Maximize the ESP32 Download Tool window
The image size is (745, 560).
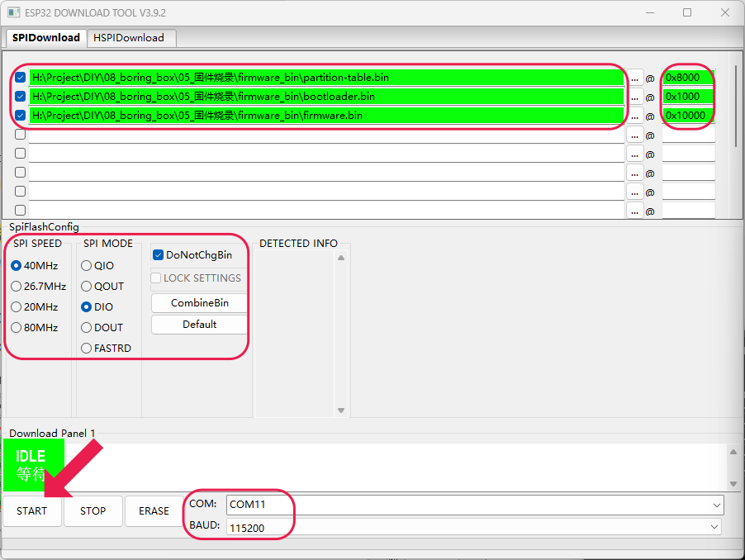click(x=687, y=12)
